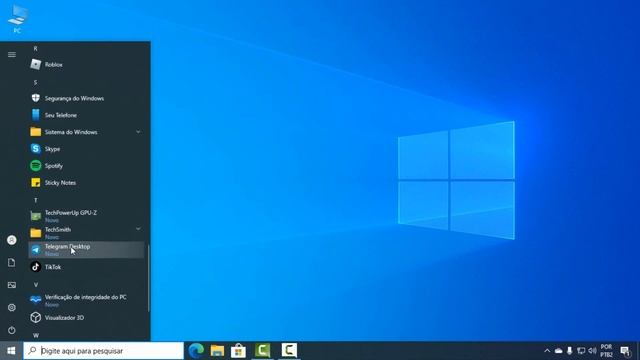The image size is (640, 360).
Task: Open the network tray icon
Action: tap(581, 351)
